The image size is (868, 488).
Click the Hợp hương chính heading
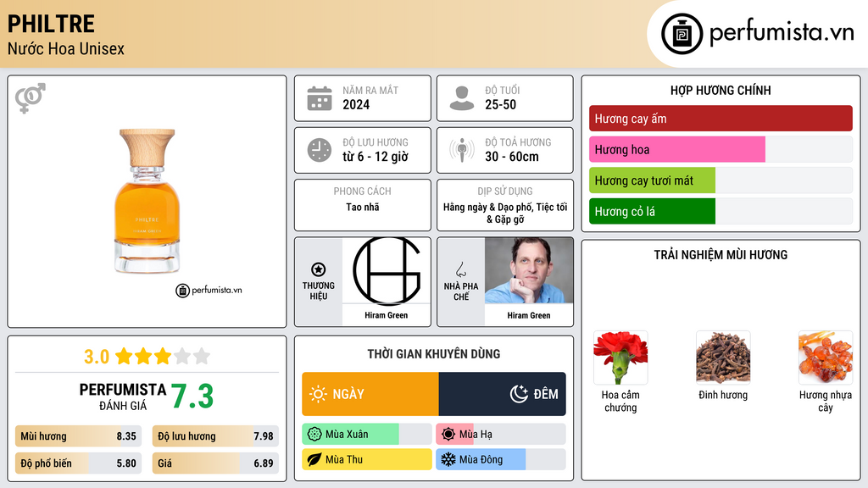click(721, 90)
